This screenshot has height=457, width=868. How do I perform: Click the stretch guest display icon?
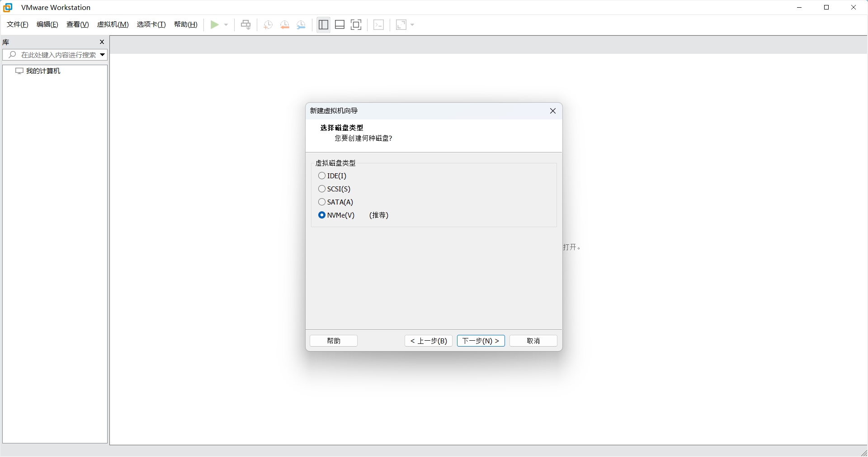pyautogui.click(x=401, y=24)
